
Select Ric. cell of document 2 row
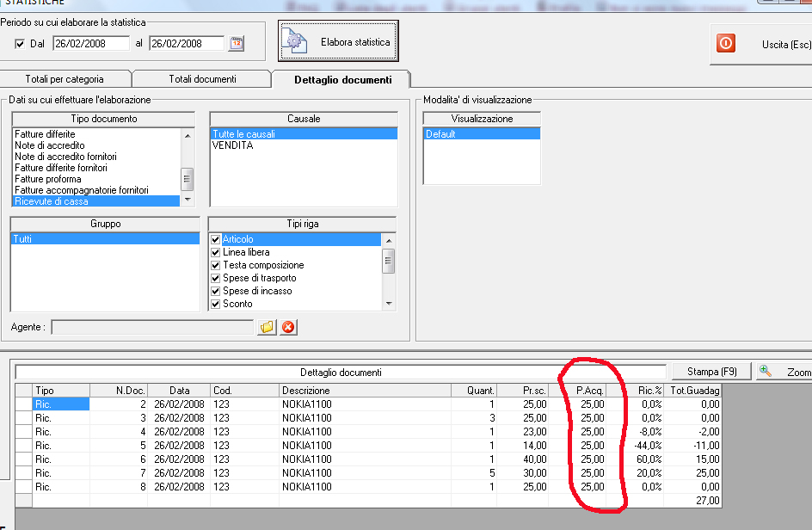point(61,404)
